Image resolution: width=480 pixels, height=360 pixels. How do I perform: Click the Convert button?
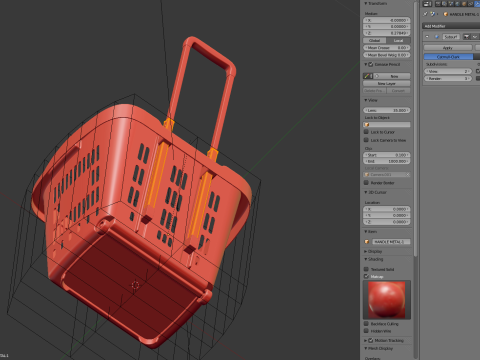[398, 91]
